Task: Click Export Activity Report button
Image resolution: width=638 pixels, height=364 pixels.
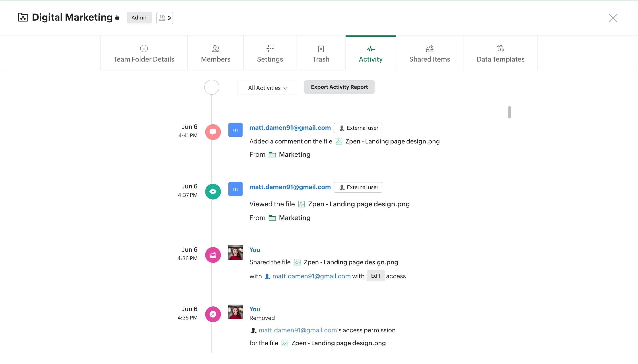Action: (x=339, y=87)
